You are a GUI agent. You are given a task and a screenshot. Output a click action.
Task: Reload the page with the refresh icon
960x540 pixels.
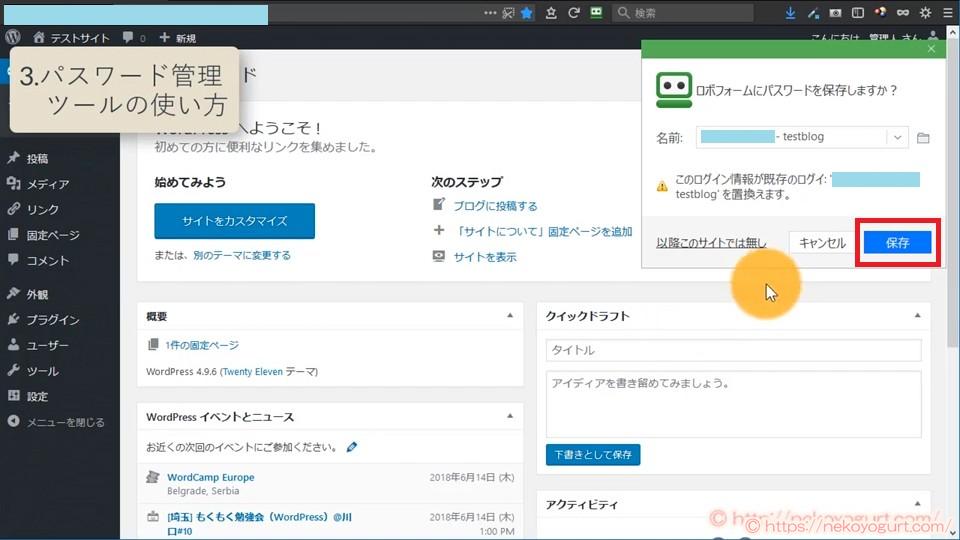574,13
